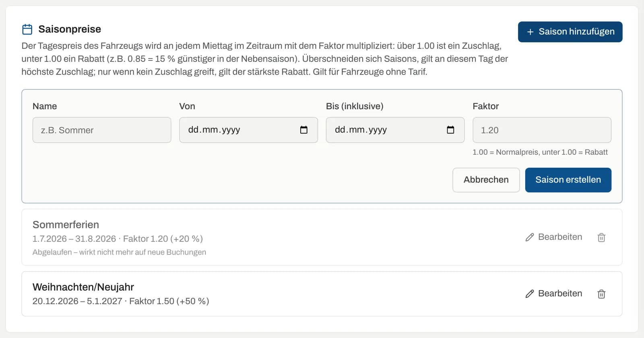Edit the Weihnachten/Neujahr season

554,293
